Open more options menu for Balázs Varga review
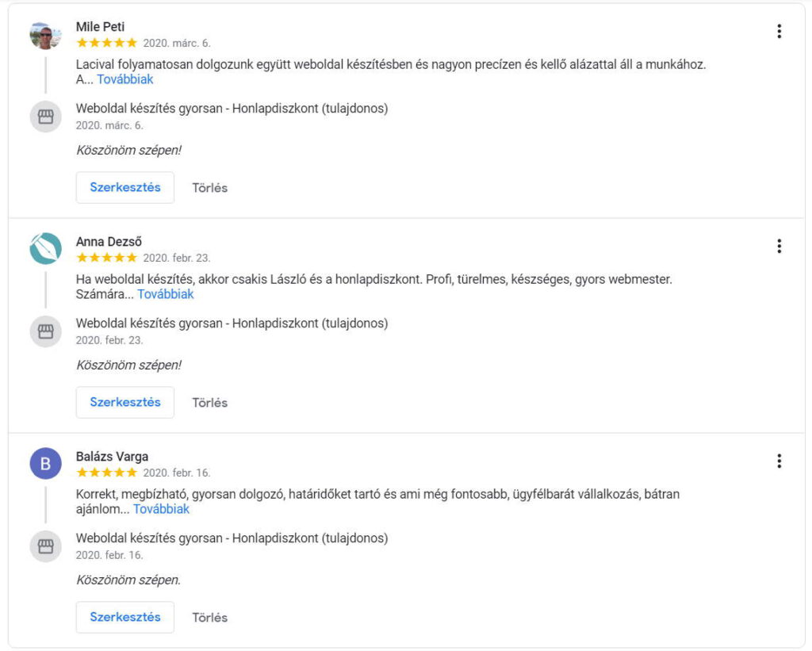This screenshot has width=812, height=651. [779, 461]
